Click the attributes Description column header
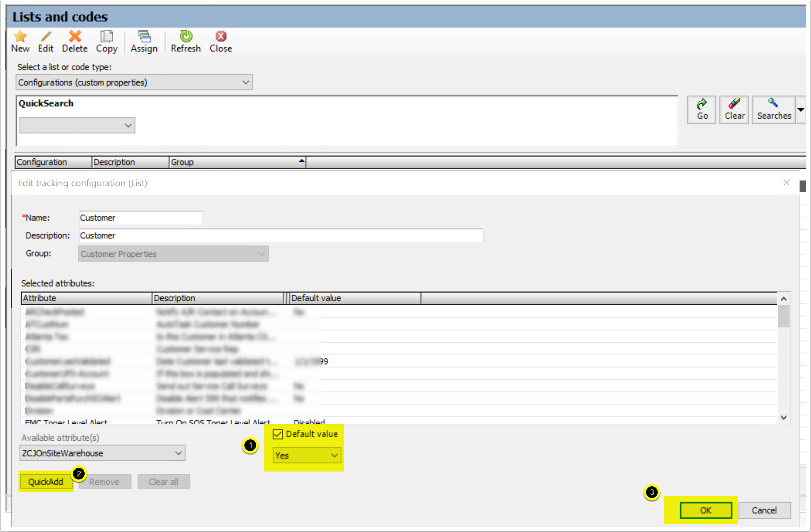Screen dimensions: 811x532 (x=218, y=298)
